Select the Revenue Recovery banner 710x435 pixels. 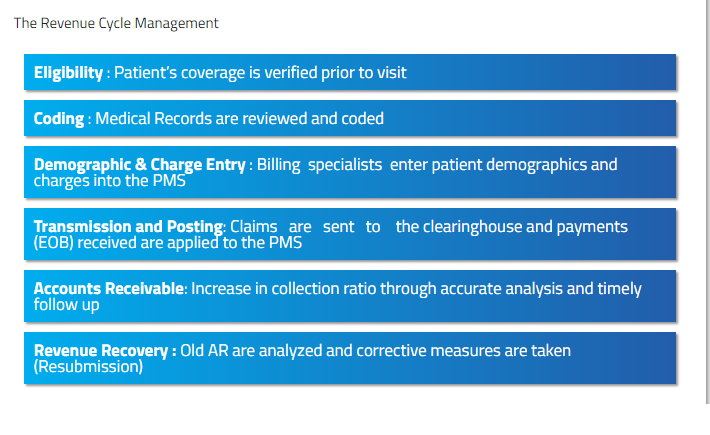point(350,358)
